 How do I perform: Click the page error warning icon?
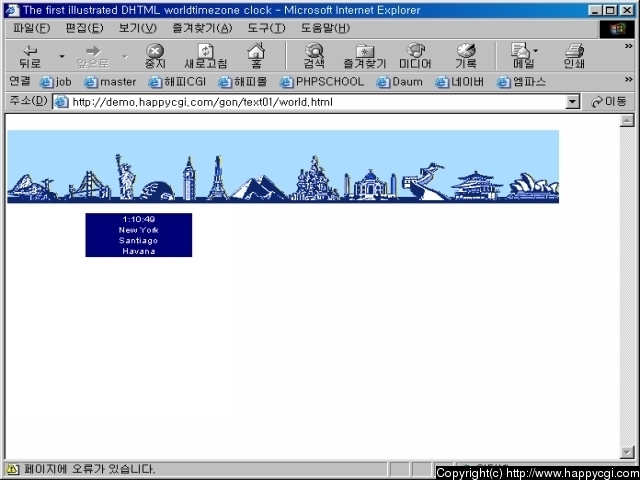(x=12, y=469)
